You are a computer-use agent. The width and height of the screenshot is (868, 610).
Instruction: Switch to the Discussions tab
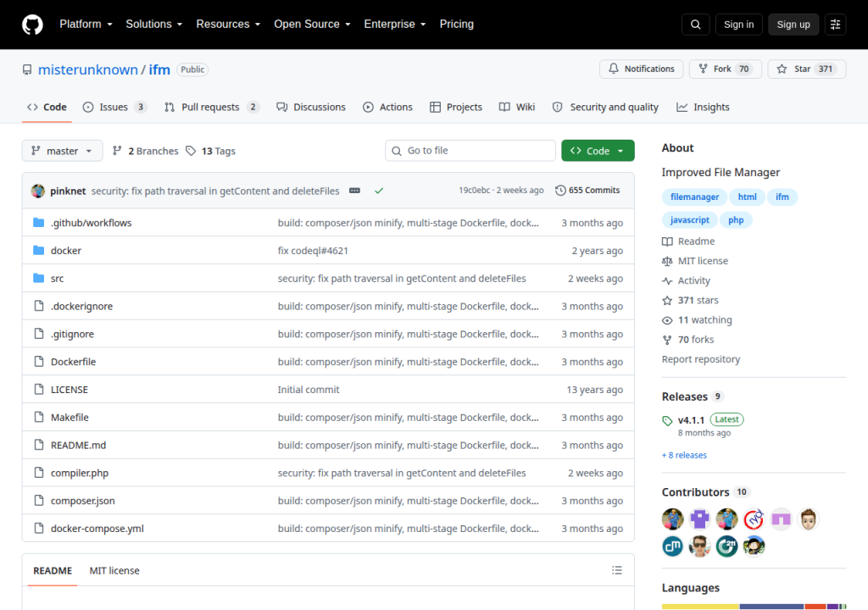(x=311, y=108)
